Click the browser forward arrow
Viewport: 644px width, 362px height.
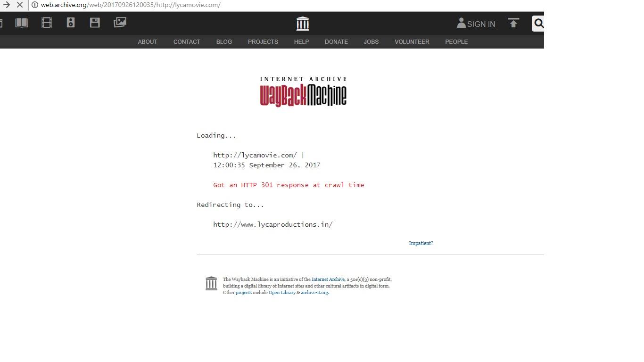[7, 5]
